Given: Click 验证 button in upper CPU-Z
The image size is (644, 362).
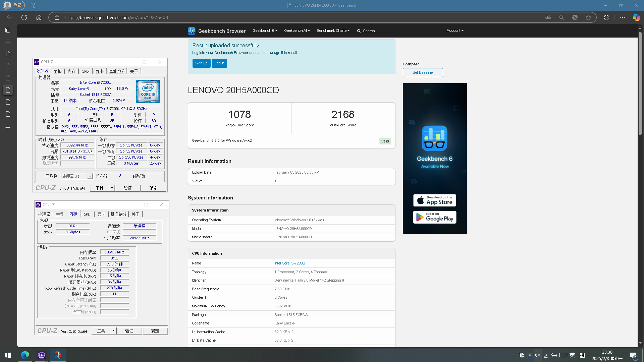Looking at the screenshot, I should pyautogui.click(x=128, y=188).
